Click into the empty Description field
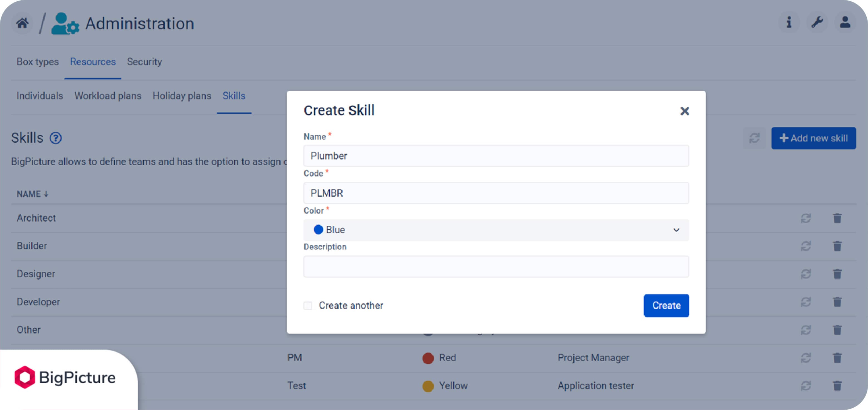Viewport: 868px width, 410px height. 496,267
